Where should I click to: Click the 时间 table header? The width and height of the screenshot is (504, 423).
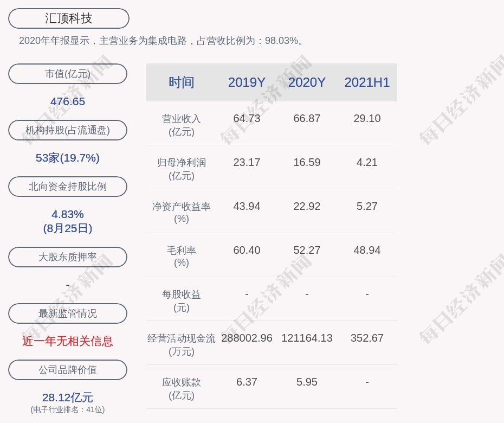pyautogui.click(x=182, y=82)
